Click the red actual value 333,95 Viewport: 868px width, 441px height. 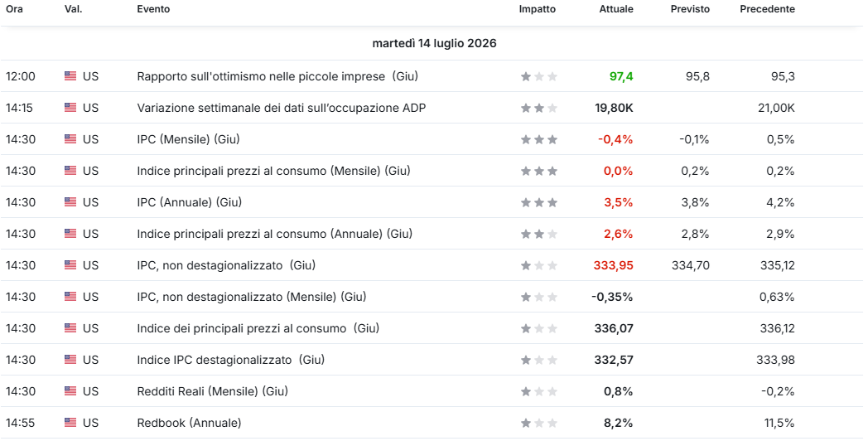coord(614,265)
